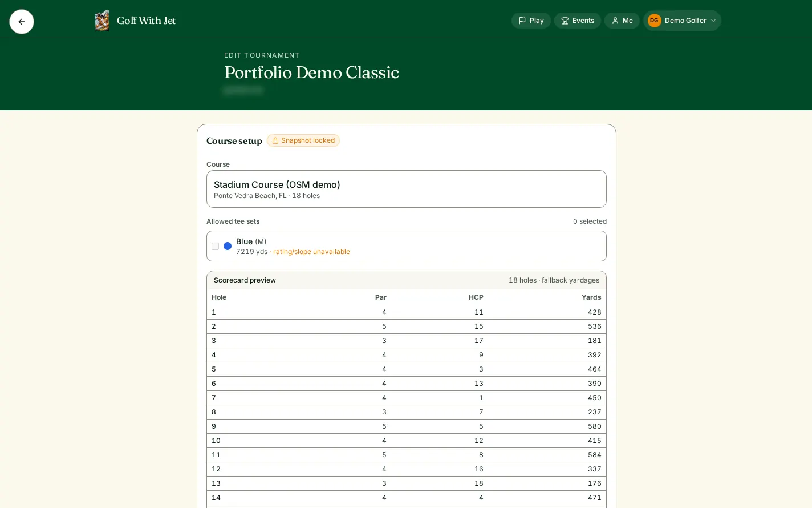Click the Portfolio Demo Classic heading
This screenshot has width=812, height=508.
(312, 72)
